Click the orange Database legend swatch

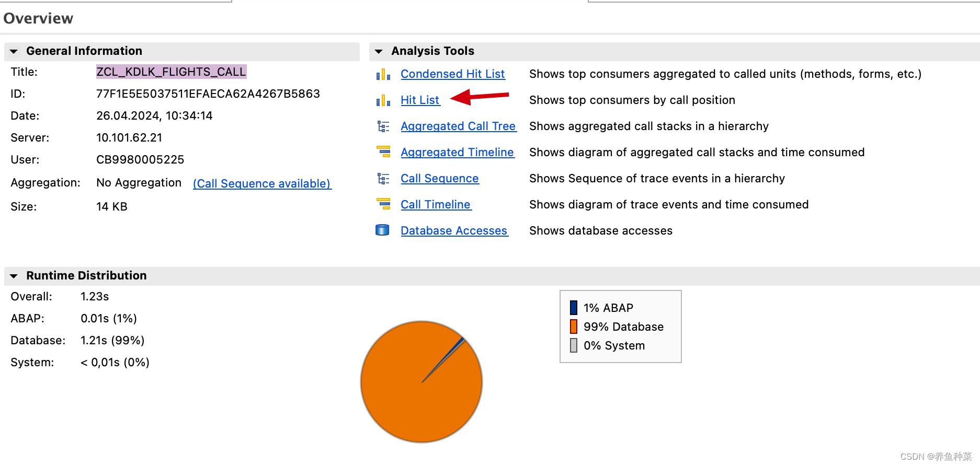(574, 327)
